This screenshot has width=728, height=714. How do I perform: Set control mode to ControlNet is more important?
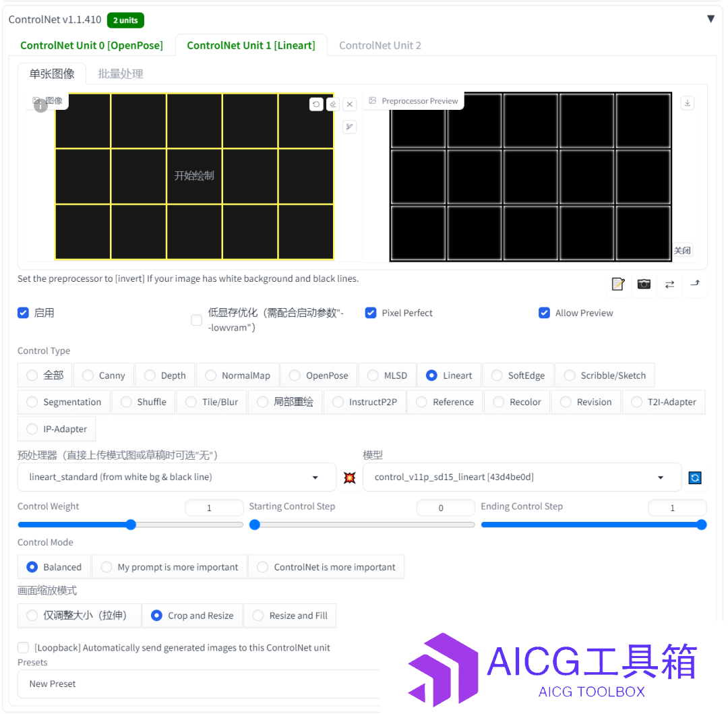[x=326, y=567]
